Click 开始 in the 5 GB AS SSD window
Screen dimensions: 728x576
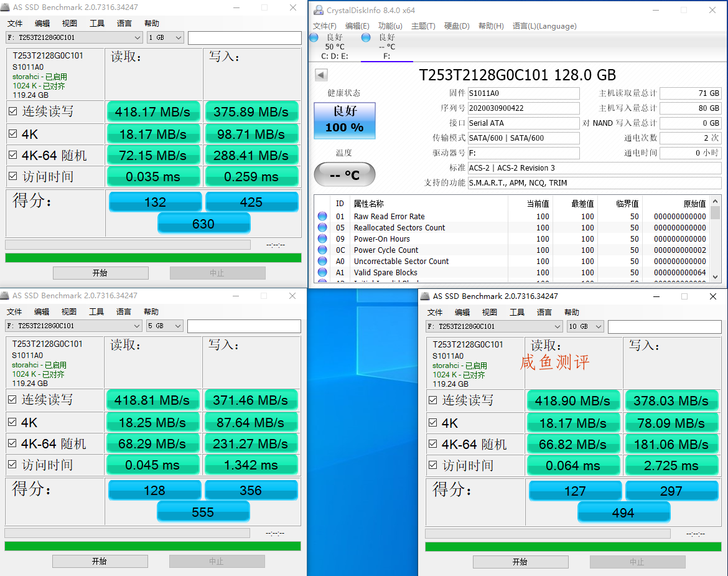tap(100, 562)
